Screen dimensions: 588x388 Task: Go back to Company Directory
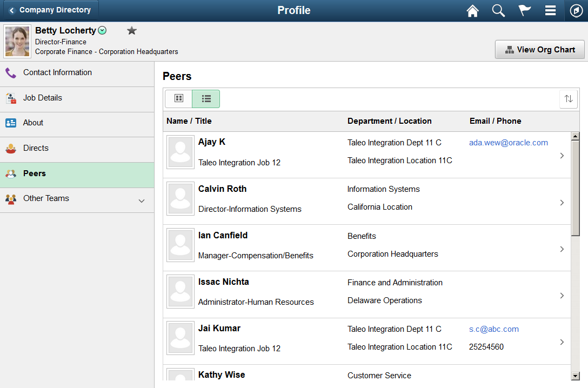(51, 10)
